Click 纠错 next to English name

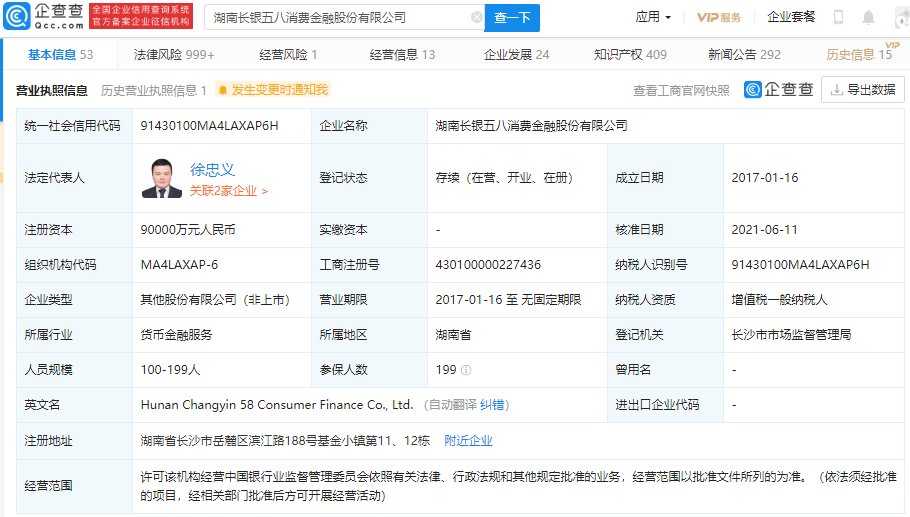492,405
